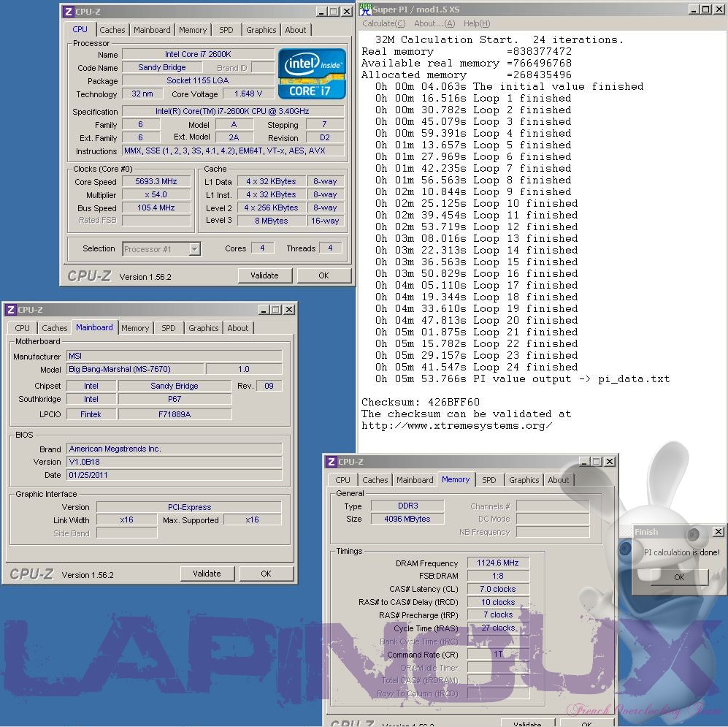
Task: Click the Super PI title bar icon
Action: pyautogui.click(x=366, y=9)
